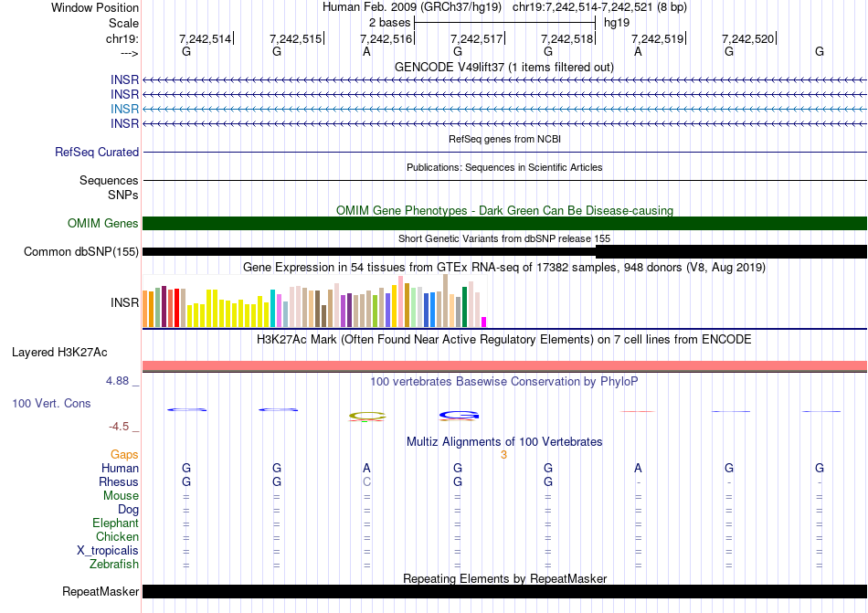Open the H3K27Ac Mark ENCODE track title

click(504, 339)
